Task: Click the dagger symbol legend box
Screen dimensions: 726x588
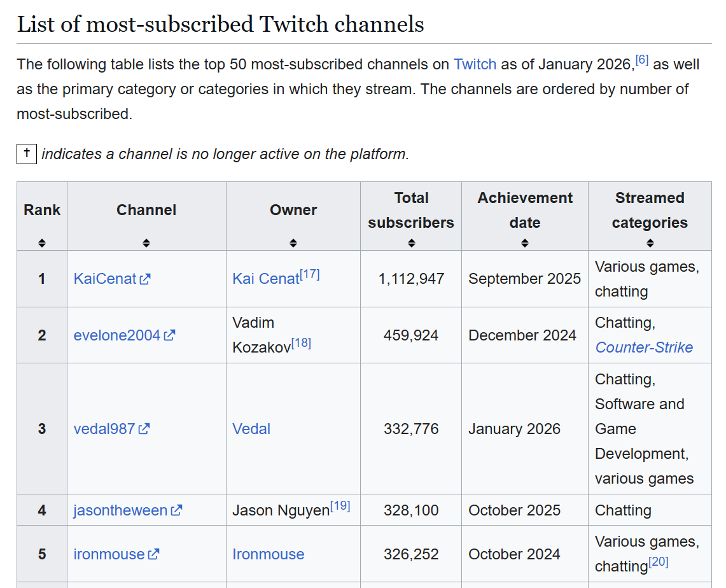Action: click(x=27, y=154)
